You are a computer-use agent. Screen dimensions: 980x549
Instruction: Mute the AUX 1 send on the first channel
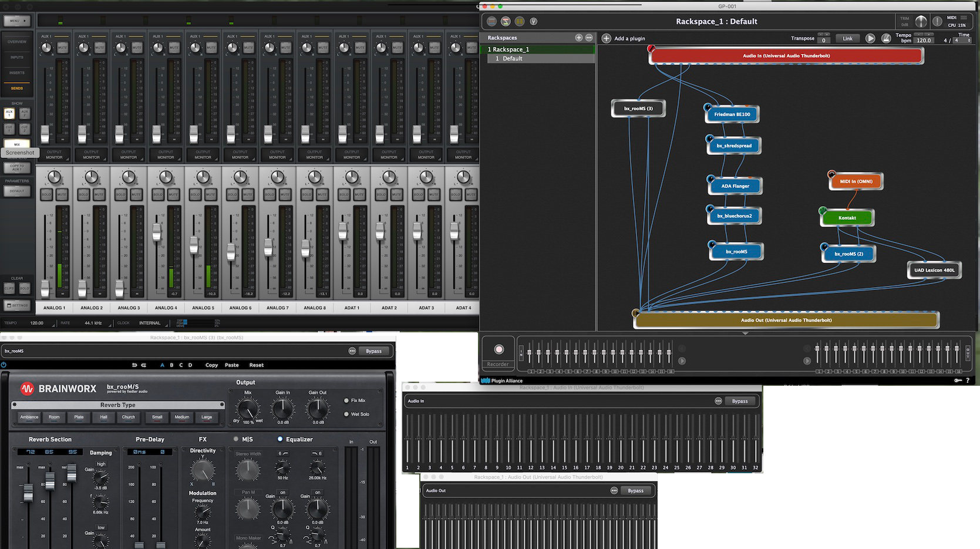coord(63,47)
